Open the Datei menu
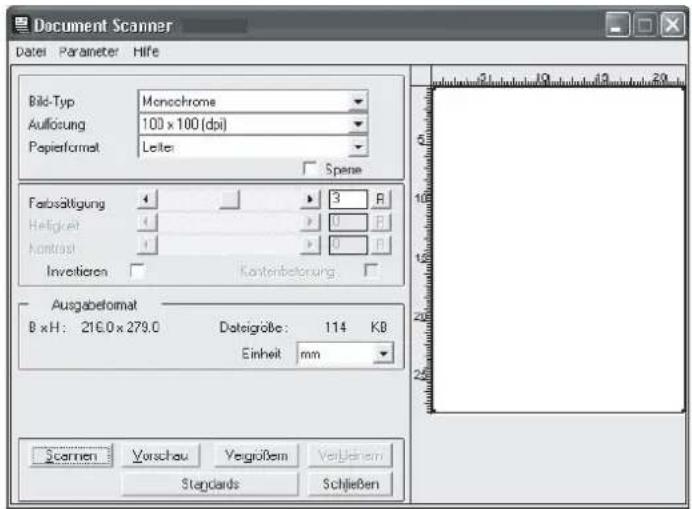The height and width of the screenshot is (509, 692). pos(31,52)
